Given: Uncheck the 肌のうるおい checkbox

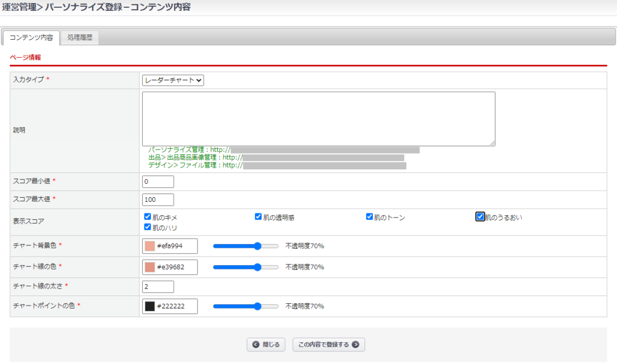Looking at the screenshot, I should (480, 217).
